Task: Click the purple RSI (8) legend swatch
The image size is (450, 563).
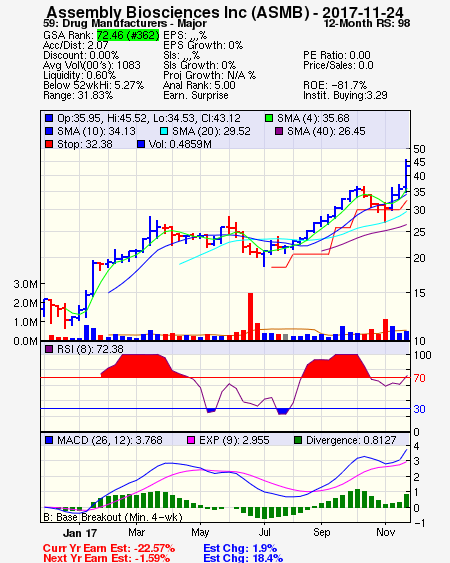Action: [x=49, y=349]
